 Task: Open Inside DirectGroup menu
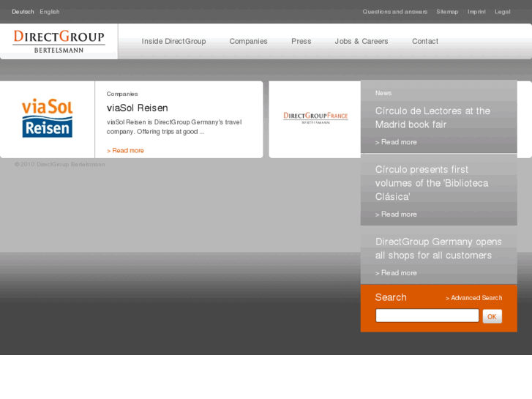coord(173,42)
